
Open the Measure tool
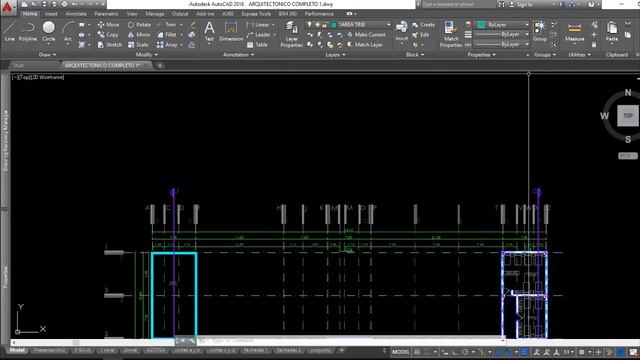[x=574, y=31]
